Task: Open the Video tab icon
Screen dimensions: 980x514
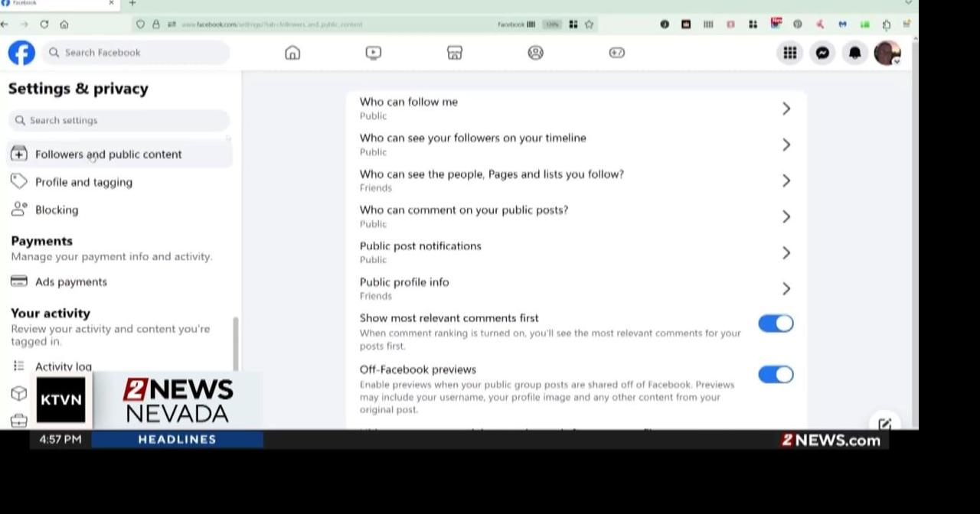Action: click(x=374, y=53)
